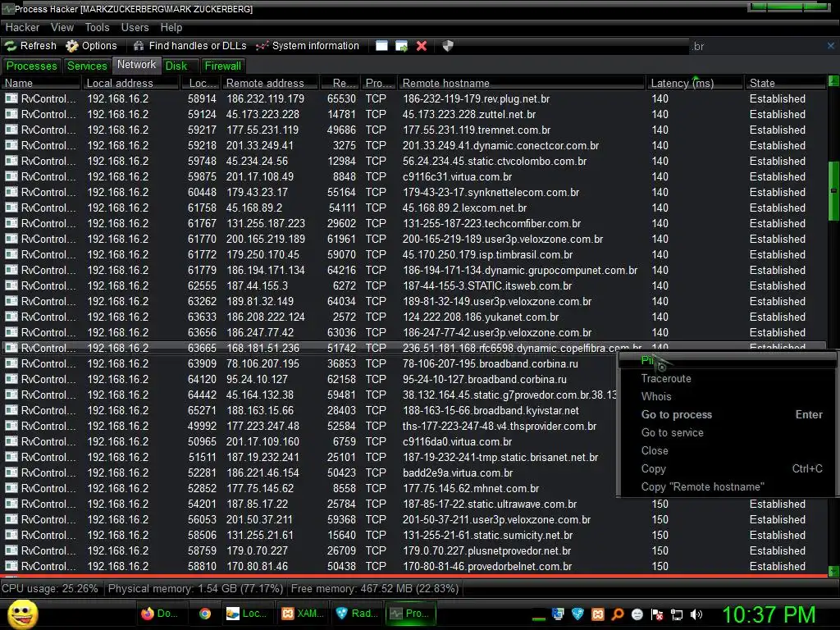Viewport: 840px width, 630px height.
Task: Sort by Remote hostname column header
Action: pyautogui.click(x=523, y=83)
